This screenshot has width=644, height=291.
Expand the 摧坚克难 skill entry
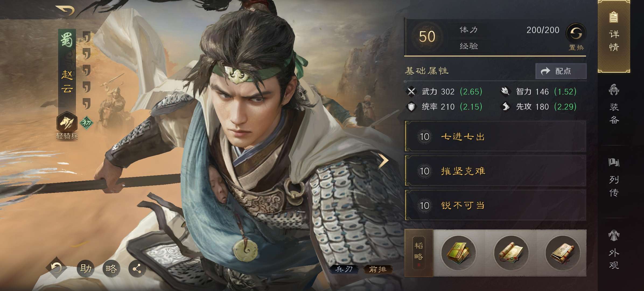click(x=495, y=171)
